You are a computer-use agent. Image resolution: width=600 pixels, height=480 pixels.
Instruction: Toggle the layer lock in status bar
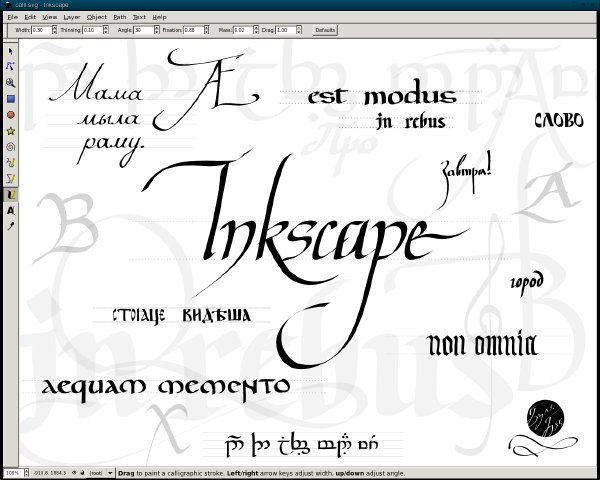pos(82,472)
